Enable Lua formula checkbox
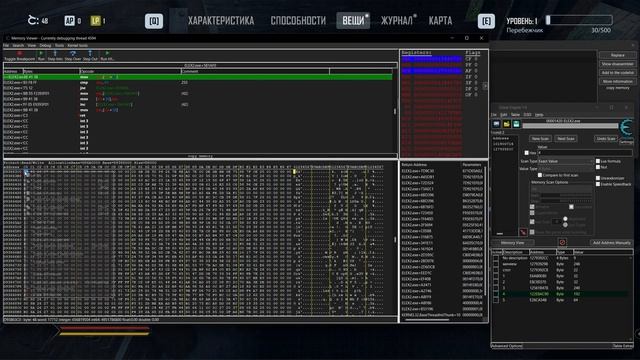Image resolution: width=640 pixels, height=360 pixels. tap(598, 161)
